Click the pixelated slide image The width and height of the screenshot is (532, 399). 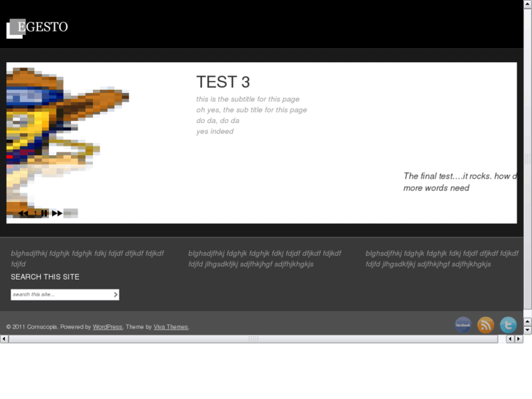pos(67,143)
